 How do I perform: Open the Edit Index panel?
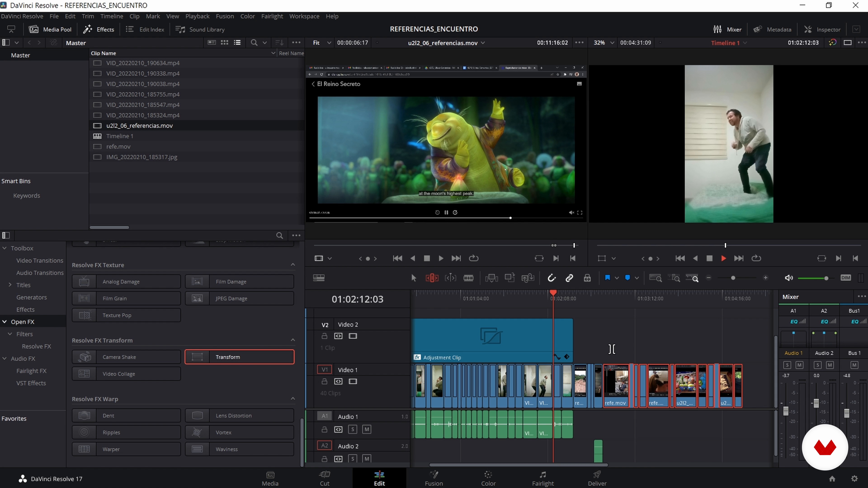click(145, 29)
